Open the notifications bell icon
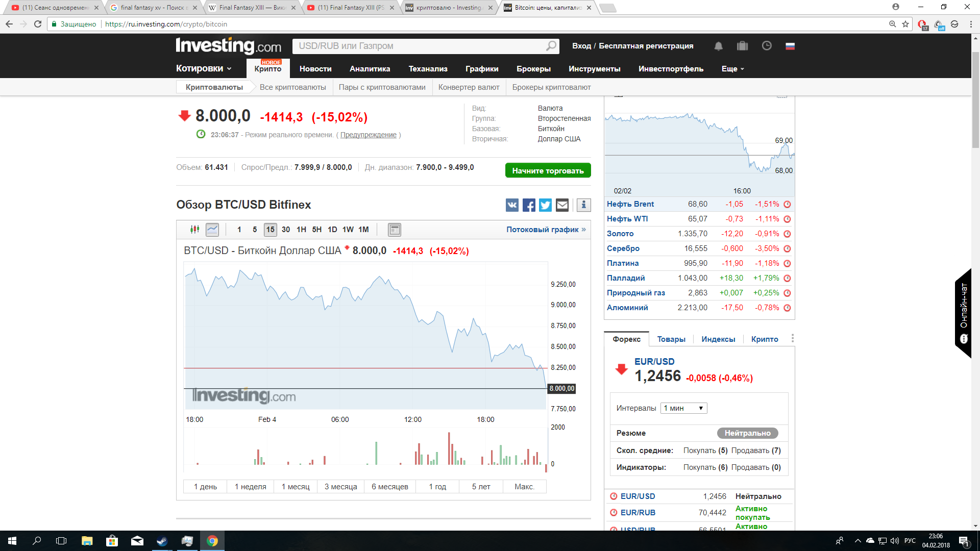The image size is (980, 551). (718, 46)
